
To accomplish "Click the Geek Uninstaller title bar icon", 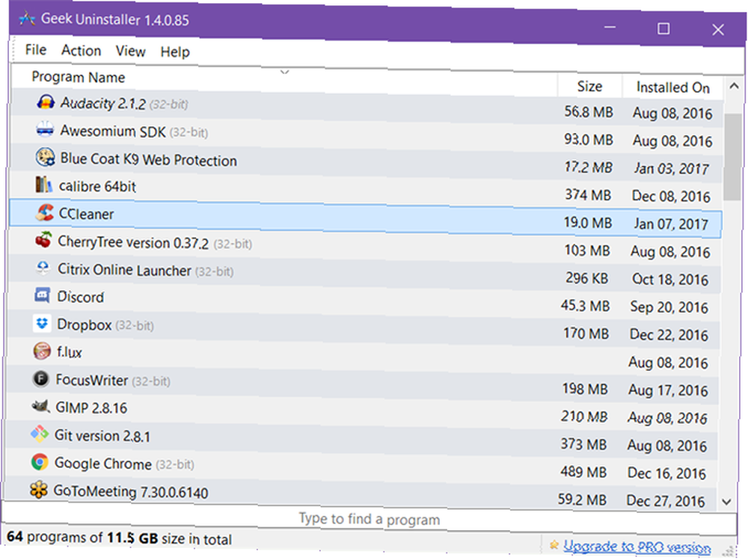I will pos(27,19).
